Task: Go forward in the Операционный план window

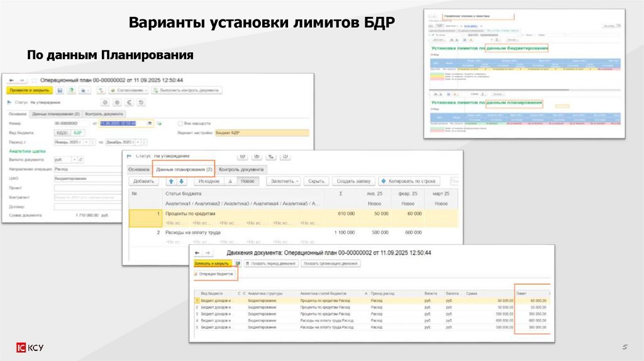Action: coord(21,80)
